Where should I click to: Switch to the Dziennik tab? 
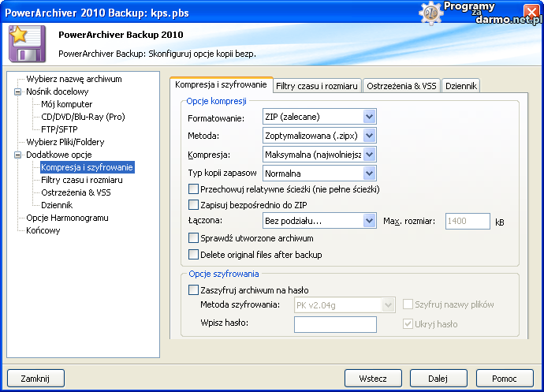460,85
